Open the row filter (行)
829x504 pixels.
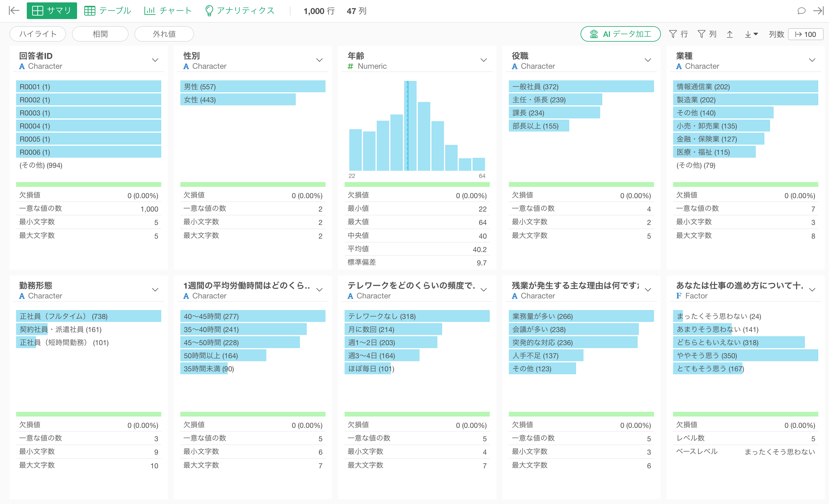pos(678,34)
